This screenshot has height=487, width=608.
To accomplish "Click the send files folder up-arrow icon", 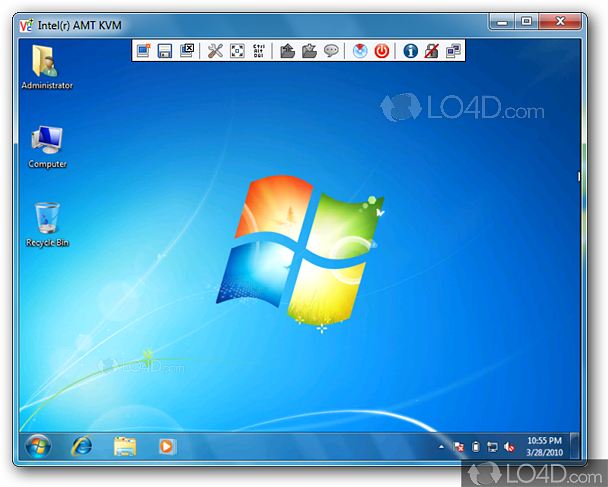I will (x=287, y=51).
